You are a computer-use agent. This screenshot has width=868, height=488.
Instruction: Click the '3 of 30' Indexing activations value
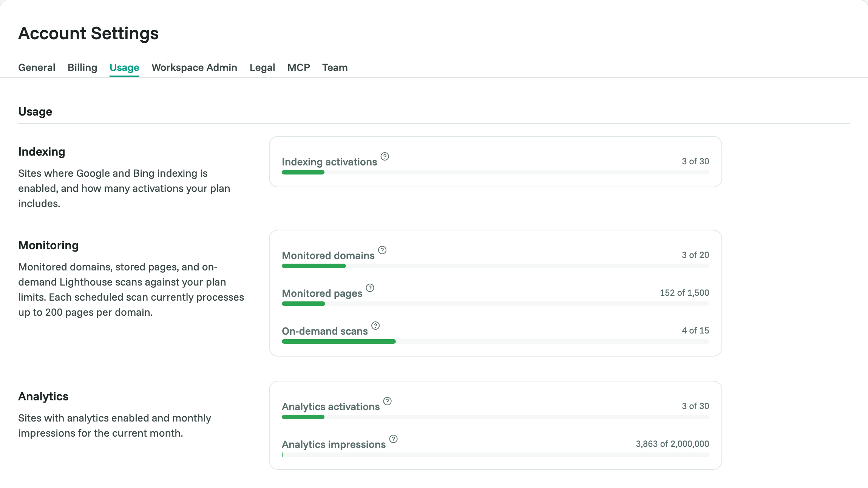pyautogui.click(x=695, y=161)
